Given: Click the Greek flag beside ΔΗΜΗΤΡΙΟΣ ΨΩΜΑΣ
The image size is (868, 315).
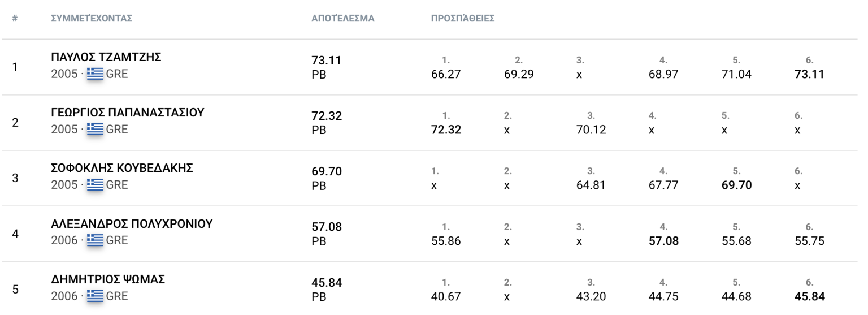Looking at the screenshot, I should point(95,296).
